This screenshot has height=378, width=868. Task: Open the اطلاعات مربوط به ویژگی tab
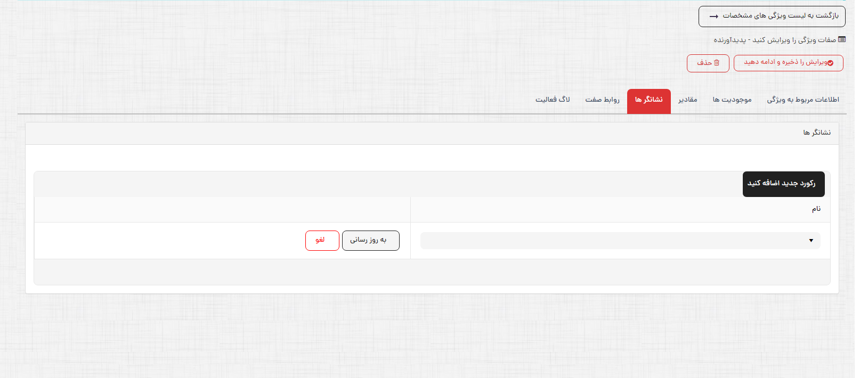pyautogui.click(x=802, y=100)
